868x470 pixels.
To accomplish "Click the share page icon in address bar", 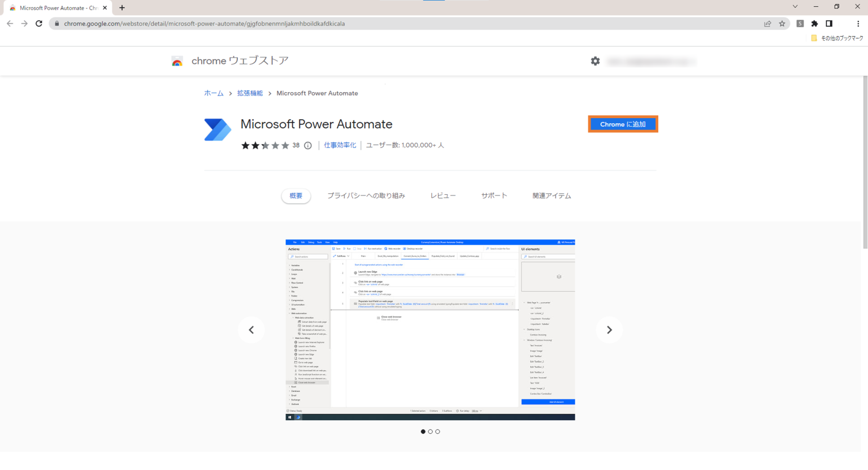I will coord(767,24).
